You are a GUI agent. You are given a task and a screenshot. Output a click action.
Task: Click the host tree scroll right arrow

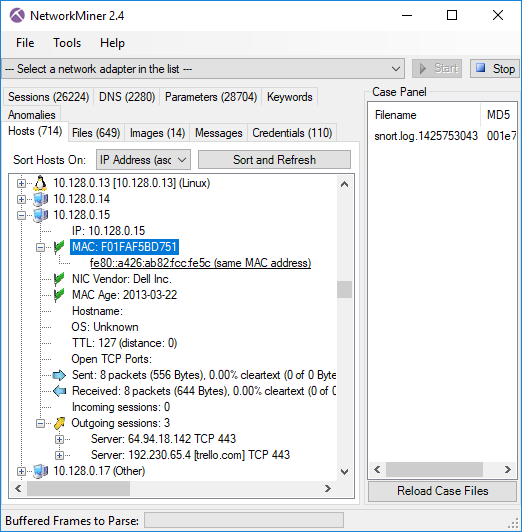(x=328, y=489)
